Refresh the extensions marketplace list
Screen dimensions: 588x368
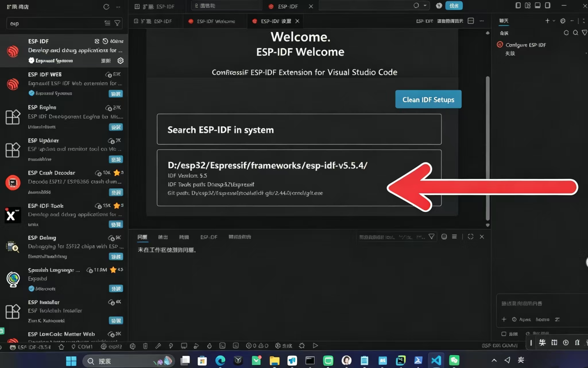coord(106,7)
